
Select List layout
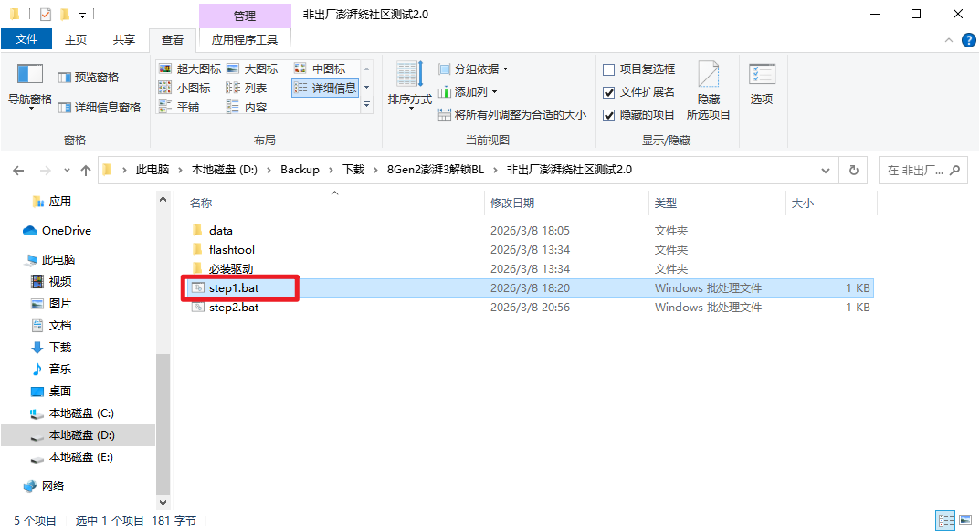tap(247, 88)
